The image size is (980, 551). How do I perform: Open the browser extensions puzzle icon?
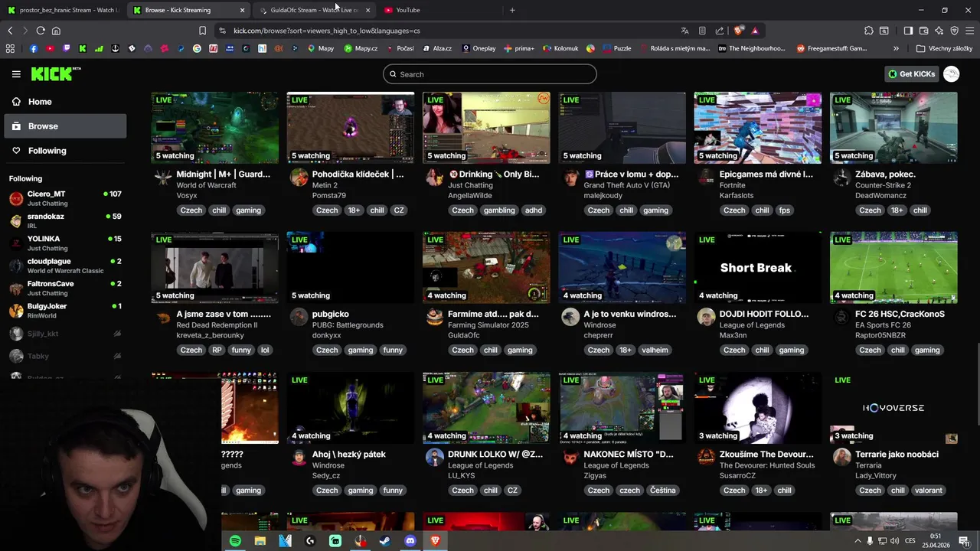click(x=869, y=31)
